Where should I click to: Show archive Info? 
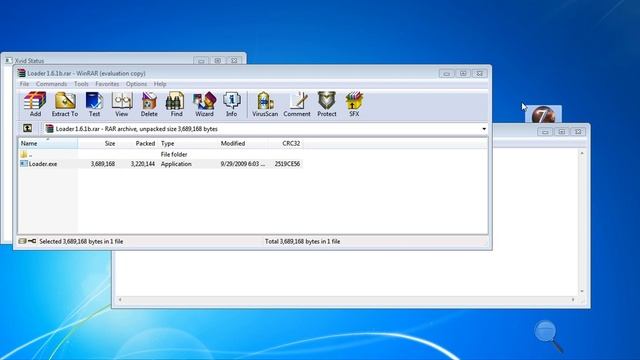pos(231,104)
